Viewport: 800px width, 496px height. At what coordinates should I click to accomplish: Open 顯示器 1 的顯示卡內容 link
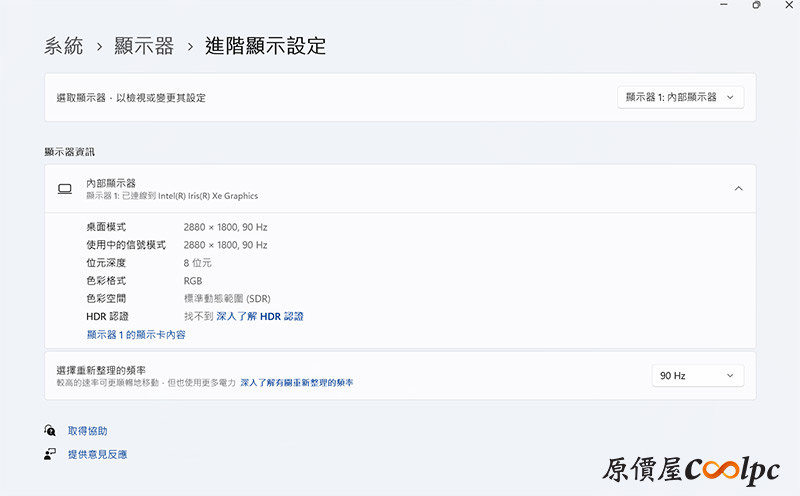tap(136, 335)
